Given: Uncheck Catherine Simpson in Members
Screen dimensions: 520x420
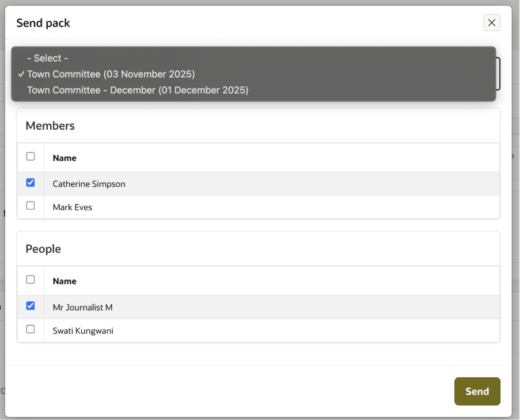Looking at the screenshot, I should (x=30, y=183).
